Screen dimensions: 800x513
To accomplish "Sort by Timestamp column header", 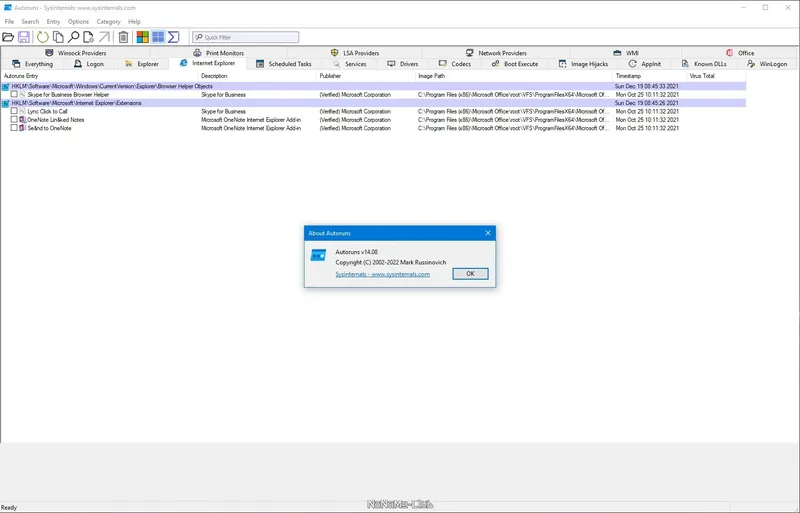I will click(x=649, y=76).
